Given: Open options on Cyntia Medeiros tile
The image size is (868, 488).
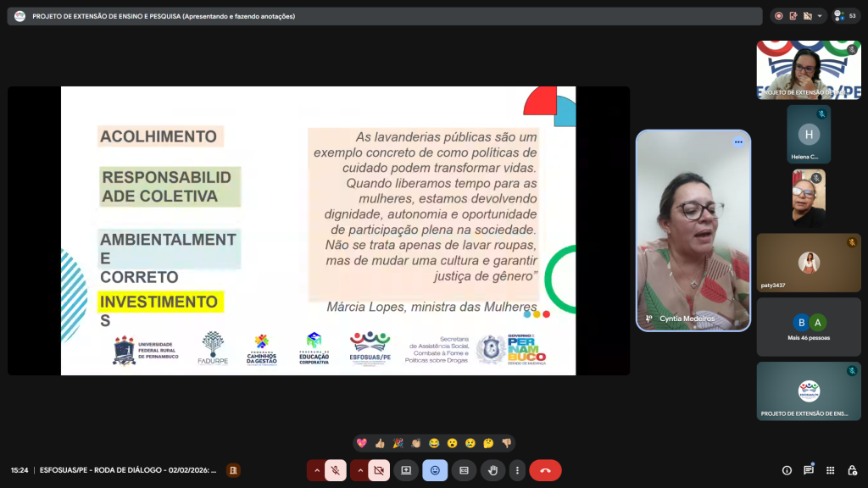Looking at the screenshot, I should tap(737, 142).
